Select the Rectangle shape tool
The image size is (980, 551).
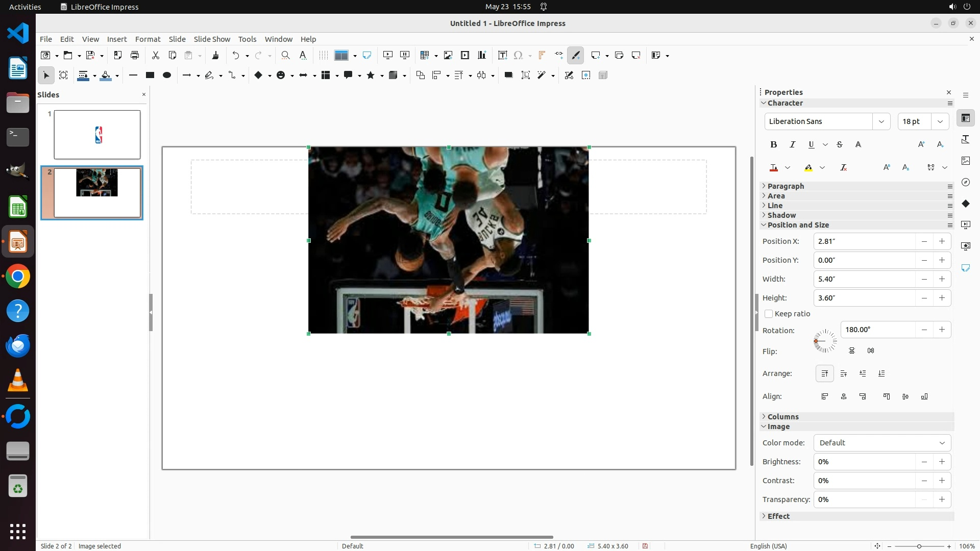coord(150,76)
